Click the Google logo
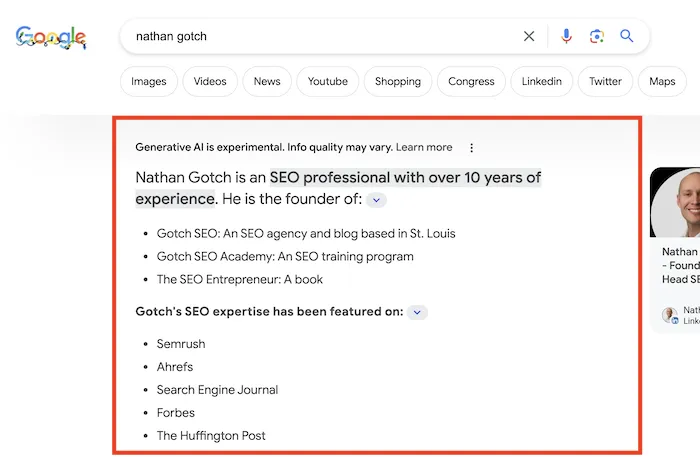Image resolution: width=700 pixels, height=457 pixels. (51, 37)
